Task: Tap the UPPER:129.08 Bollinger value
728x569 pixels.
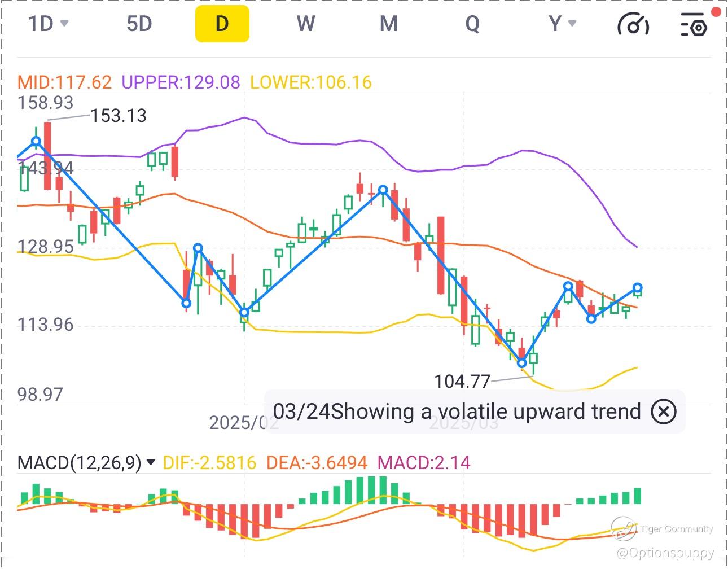Action: tap(181, 82)
